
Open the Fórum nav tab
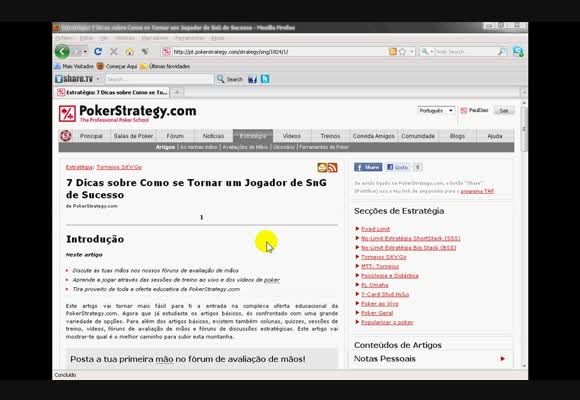click(x=175, y=136)
